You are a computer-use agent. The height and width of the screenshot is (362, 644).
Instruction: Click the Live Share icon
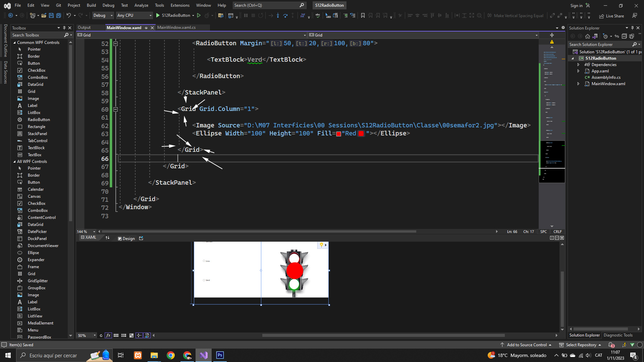coord(602,16)
